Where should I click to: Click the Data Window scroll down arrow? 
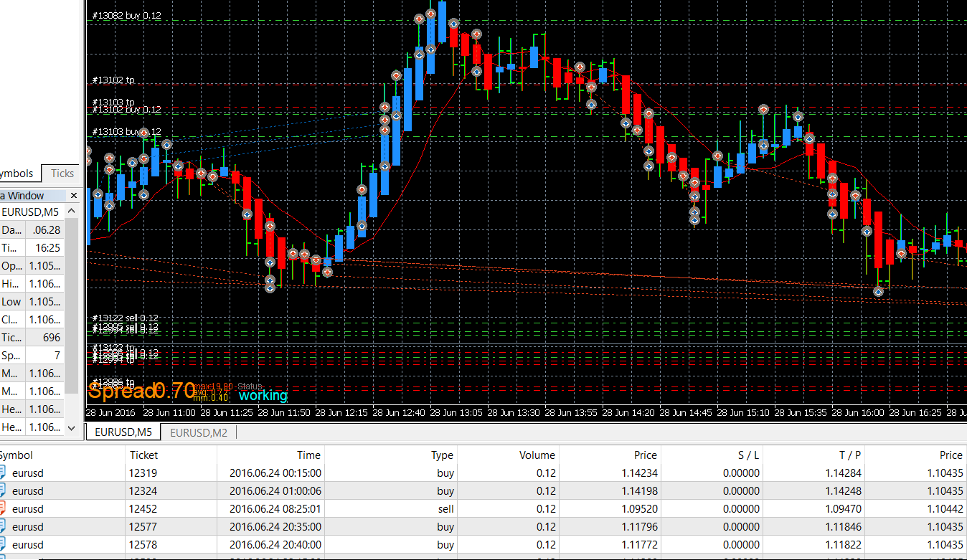pos(71,427)
